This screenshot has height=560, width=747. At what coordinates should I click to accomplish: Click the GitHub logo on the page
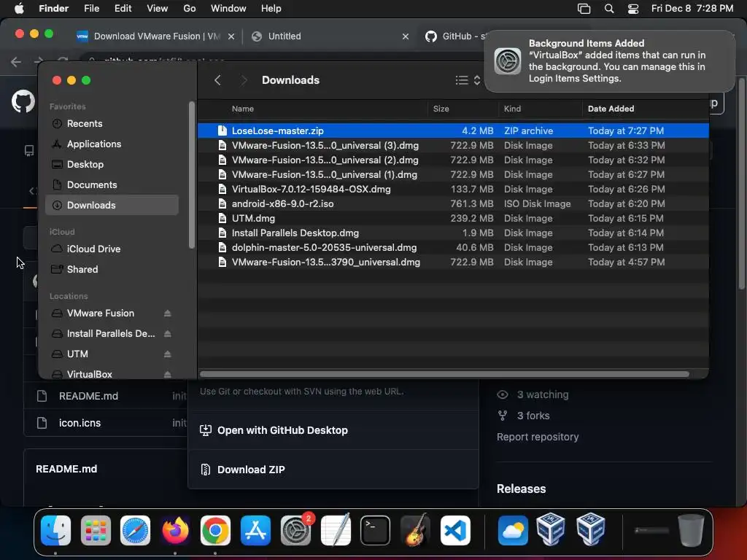[x=23, y=102]
